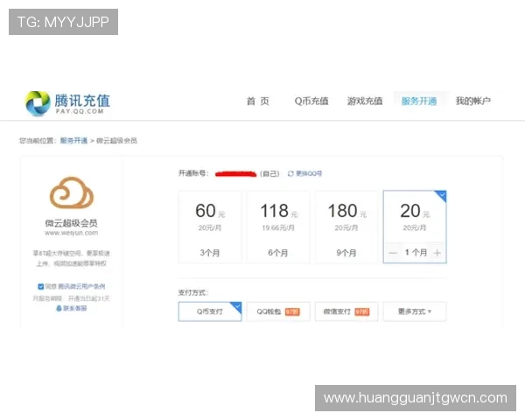Screen dimensions: 525x420
Task: Select QQ钱包 payment method
Action: click(x=278, y=311)
